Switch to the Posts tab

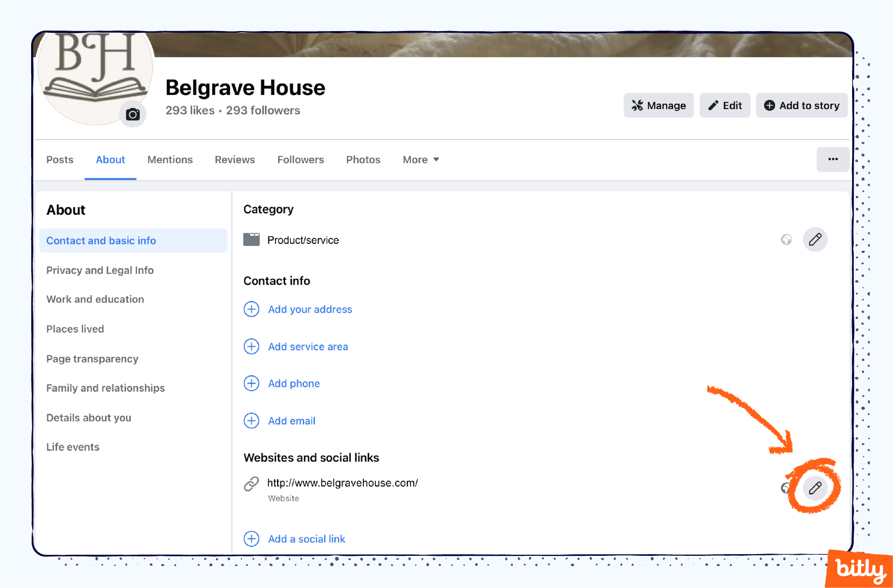tap(60, 160)
